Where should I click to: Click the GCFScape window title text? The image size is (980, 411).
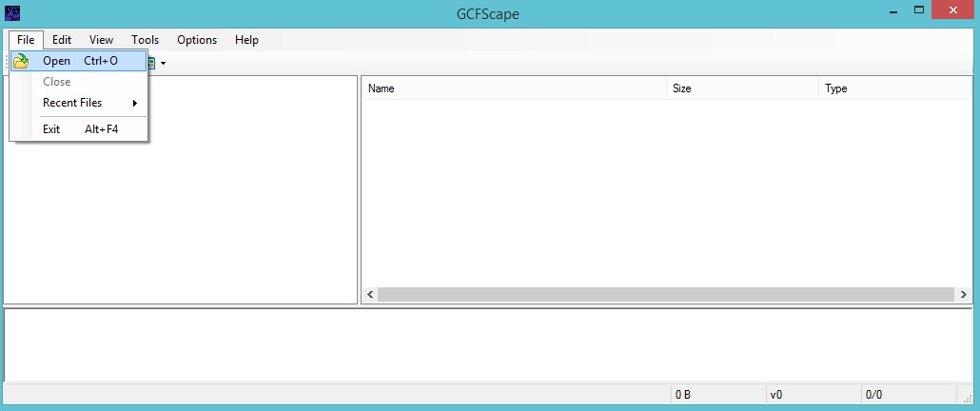pos(487,13)
